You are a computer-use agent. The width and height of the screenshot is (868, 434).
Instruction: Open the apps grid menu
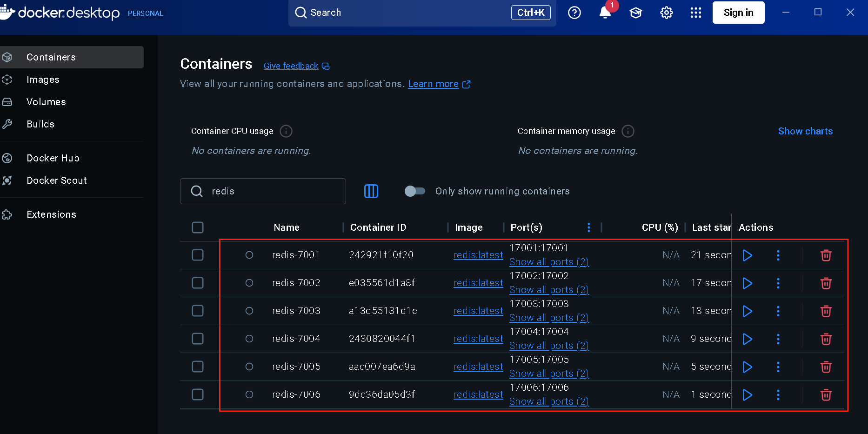[x=696, y=13]
